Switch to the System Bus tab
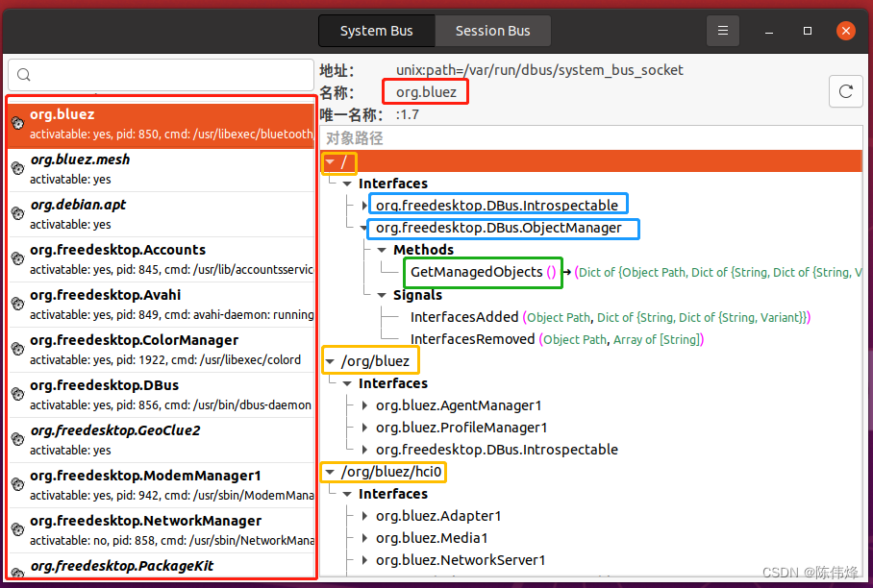The height and width of the screenshot is (588, 873). point(376,31)
